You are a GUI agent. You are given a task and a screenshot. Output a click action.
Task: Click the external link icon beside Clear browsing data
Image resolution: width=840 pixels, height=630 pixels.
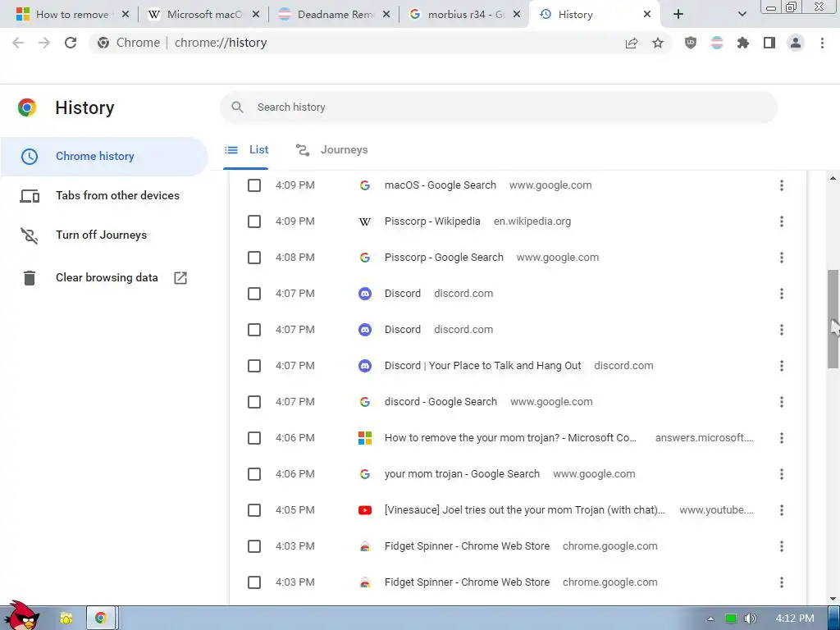coord(180,277)
